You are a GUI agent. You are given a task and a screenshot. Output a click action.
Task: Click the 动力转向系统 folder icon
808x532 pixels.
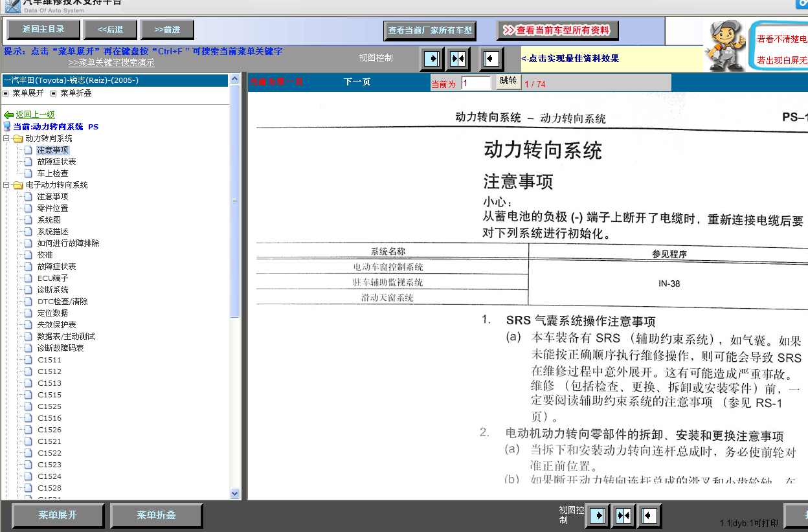click(x=17, y=139)
